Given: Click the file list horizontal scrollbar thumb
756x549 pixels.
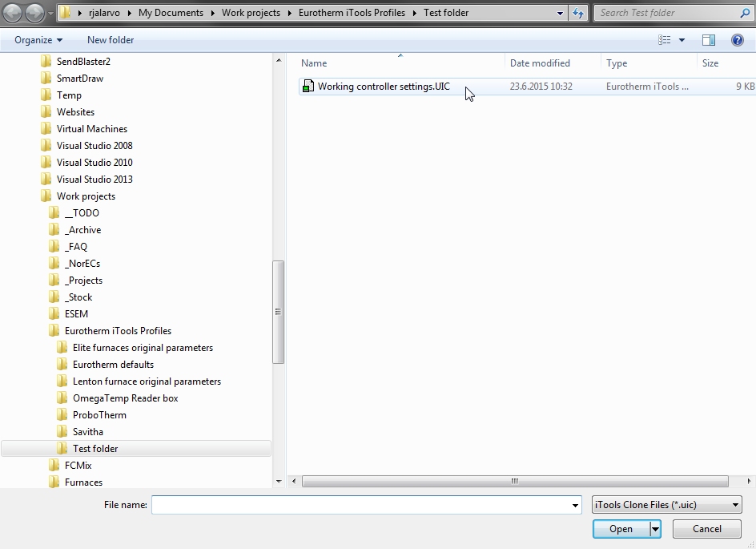Looking at the screenshot, I should (515, 481).
